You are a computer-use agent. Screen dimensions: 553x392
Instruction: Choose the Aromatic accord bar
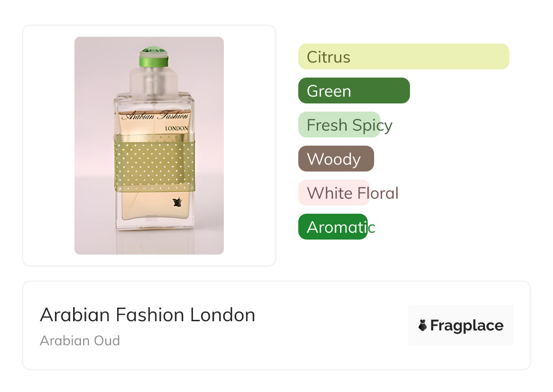point(332,227)
